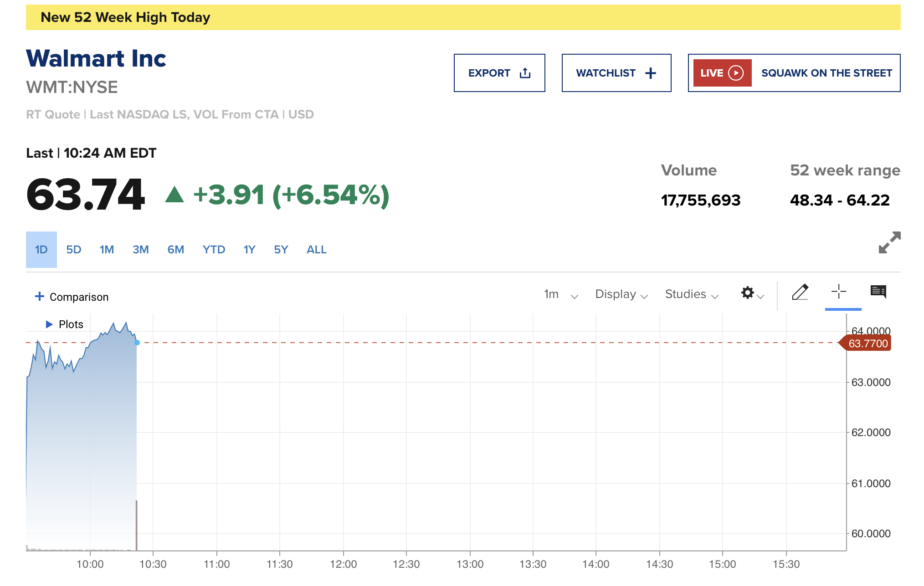Open the Studies dropdown
The height and width of the screenshot is (586, 924).
tap(691, 294)
